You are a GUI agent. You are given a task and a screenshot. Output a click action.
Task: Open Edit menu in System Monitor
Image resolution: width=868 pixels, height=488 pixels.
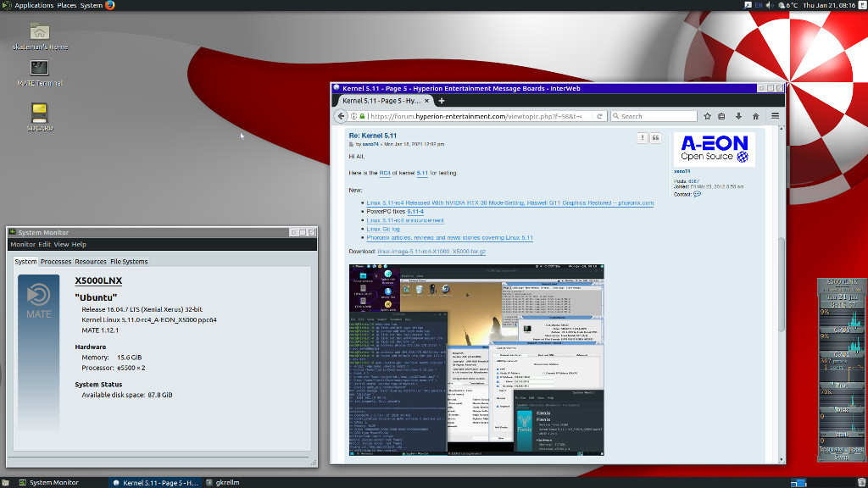(44, 245)
